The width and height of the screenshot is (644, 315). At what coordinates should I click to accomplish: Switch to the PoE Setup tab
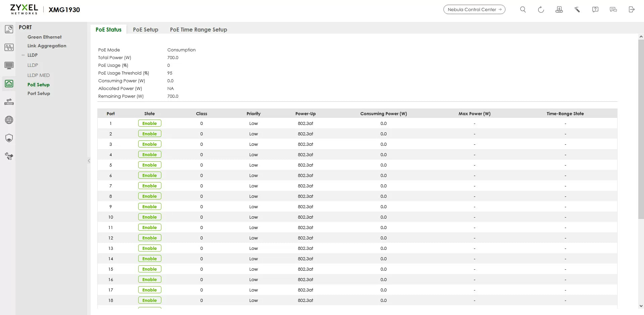[x=145, y=30]
